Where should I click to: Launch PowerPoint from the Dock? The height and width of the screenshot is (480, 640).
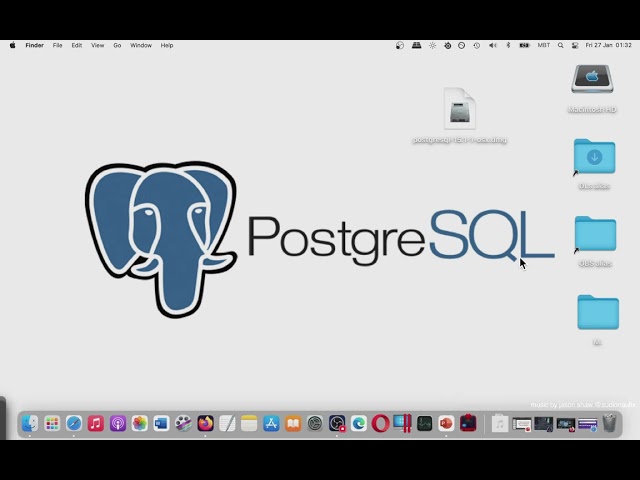(446, 423)
